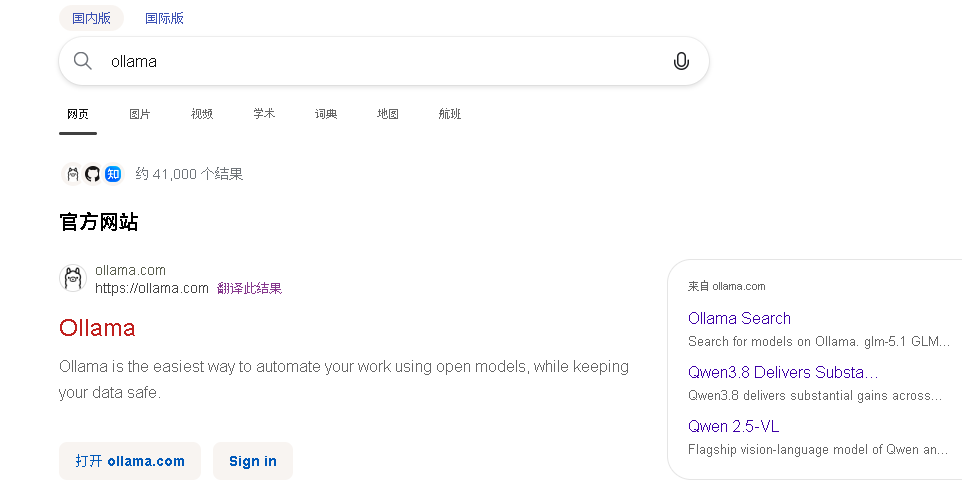Click ollama.com site name above URL
Viewport: 962px width, 490px height.
point(130,270)
